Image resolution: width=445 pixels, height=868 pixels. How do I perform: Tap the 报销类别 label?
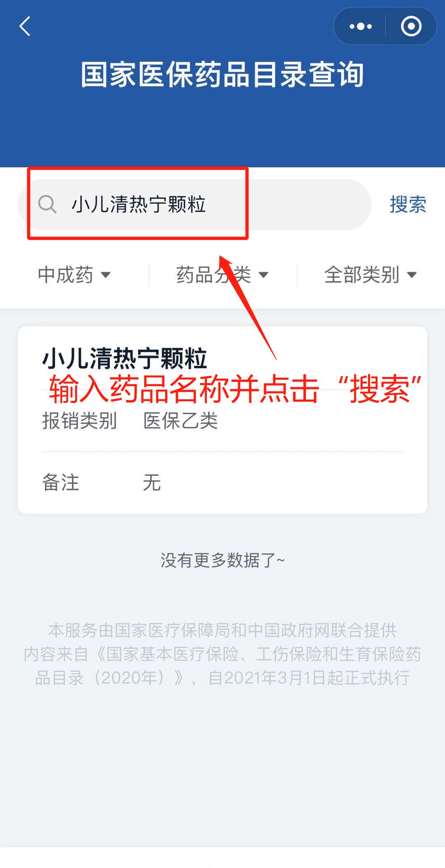[x=80, y=421]
